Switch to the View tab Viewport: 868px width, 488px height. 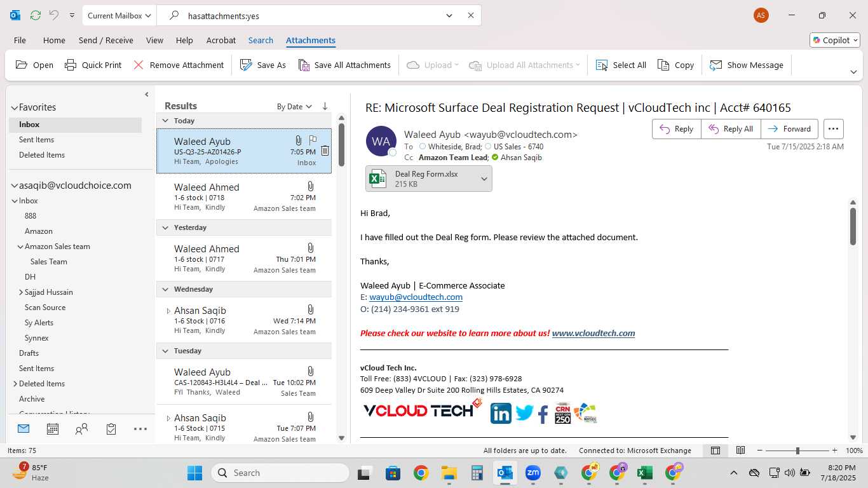point(154,40)
